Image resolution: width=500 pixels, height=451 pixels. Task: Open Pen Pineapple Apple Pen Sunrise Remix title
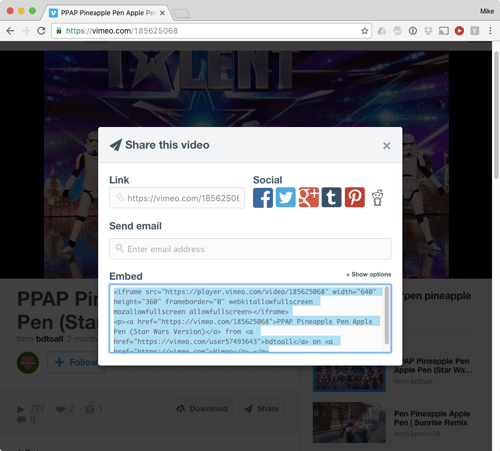pyautogui.click(x=432, y=418)
